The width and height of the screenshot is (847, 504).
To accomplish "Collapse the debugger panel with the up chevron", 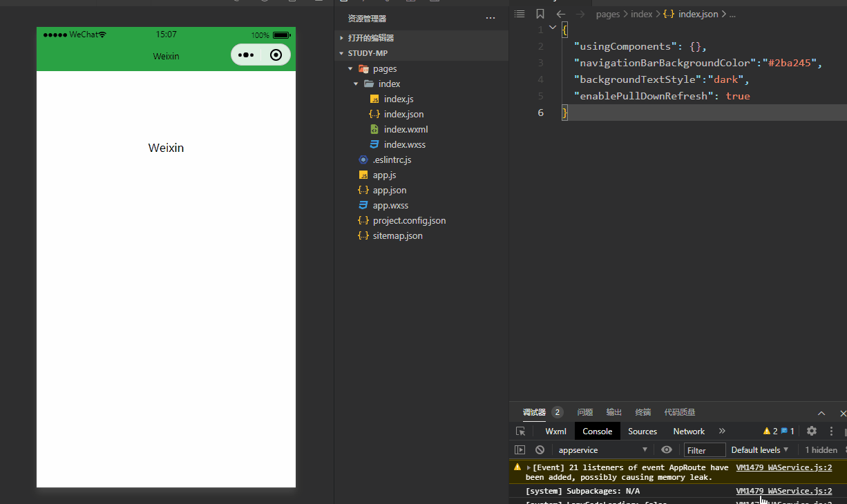I will click(x=821, y=413).
